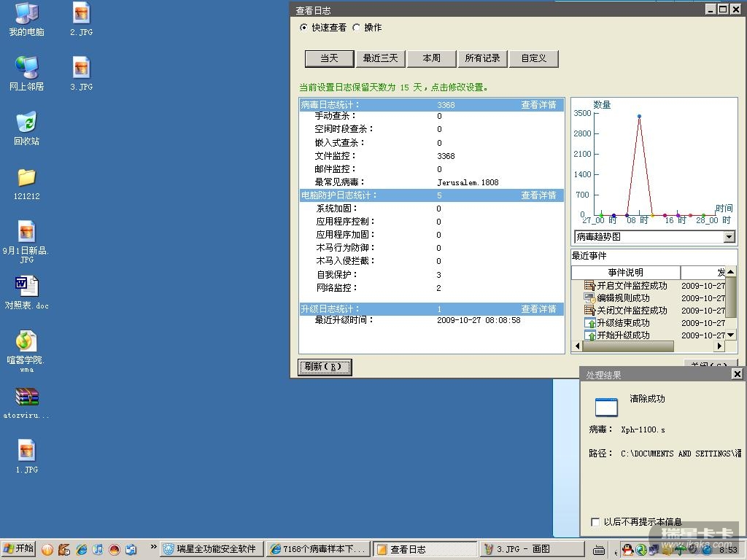747x560 pixels.
Task: Open the atozviru WinRAR archive icon
Action: point(26,397)
